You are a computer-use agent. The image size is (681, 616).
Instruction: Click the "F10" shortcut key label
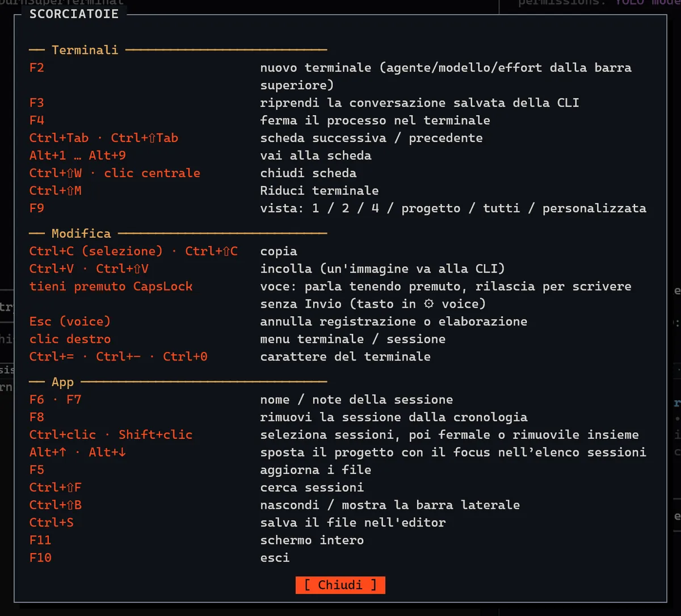40,558
